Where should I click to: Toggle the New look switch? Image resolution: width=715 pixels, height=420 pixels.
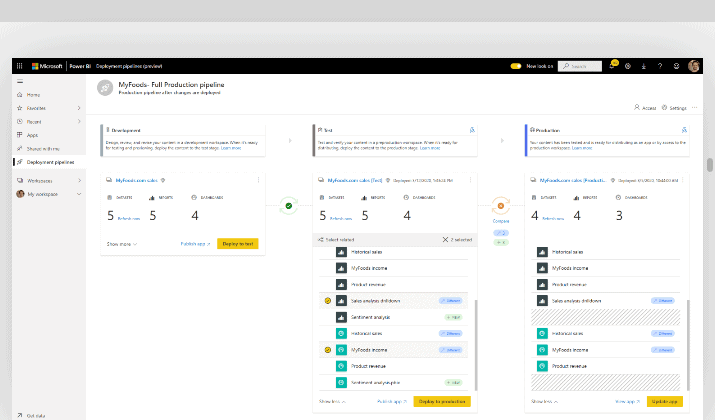516,66
